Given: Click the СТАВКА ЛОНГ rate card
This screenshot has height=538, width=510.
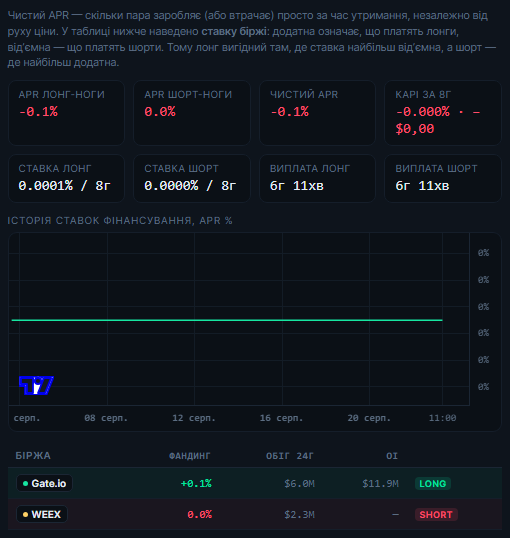Looking at the screenshot, I should pyautogui.click(x=66, y=178).
